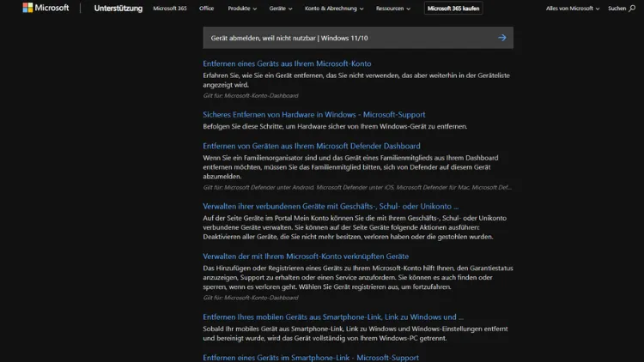Open the Office menu item
Screen dimensions: 644x362
[x=206, y=9]
